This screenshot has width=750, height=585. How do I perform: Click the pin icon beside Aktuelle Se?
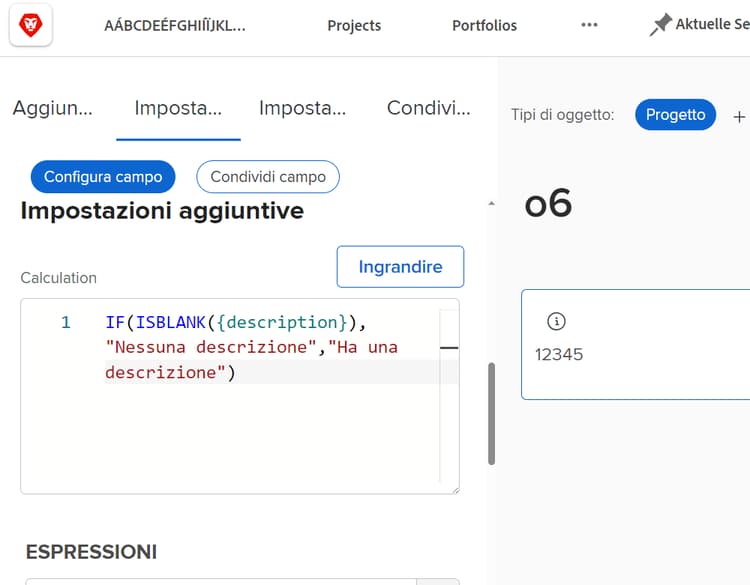pos(660,26)
